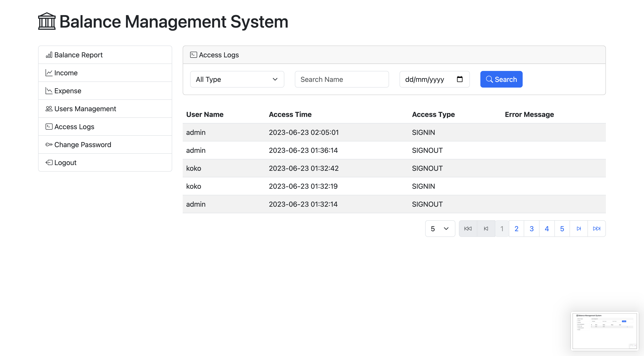The width and height of the screenshot is (644, 356).
Task: Click the Error Message column header
Action: [x=529, y=115]
